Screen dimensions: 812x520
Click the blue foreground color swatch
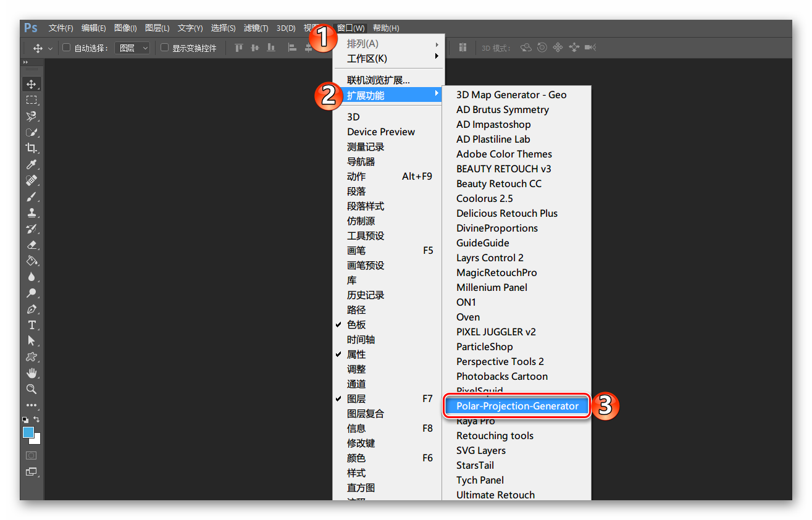[28, 432]
